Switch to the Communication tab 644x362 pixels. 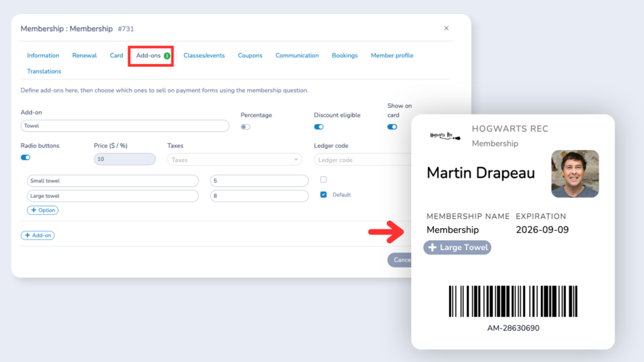(x=297, y=55)
